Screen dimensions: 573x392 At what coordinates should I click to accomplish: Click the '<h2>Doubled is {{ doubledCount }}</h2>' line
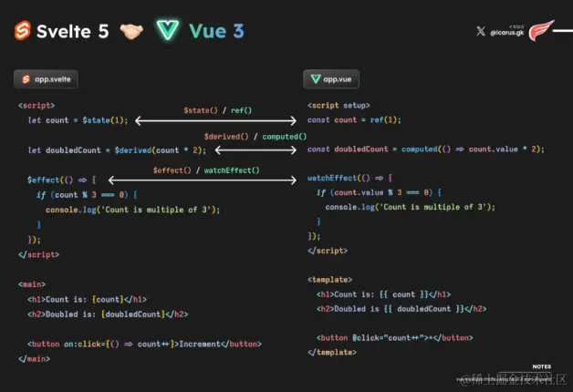401,309
